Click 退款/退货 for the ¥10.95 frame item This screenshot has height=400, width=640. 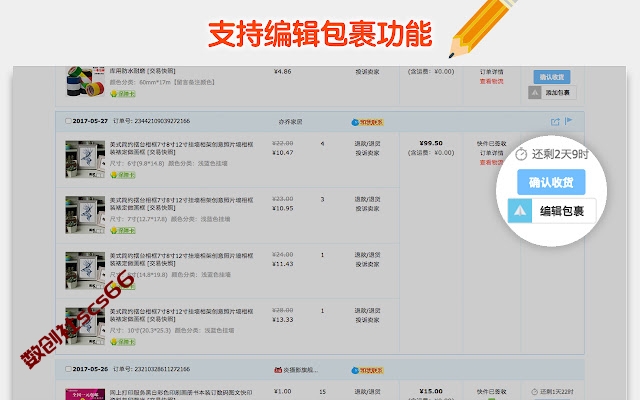click(x=367, y=199)
